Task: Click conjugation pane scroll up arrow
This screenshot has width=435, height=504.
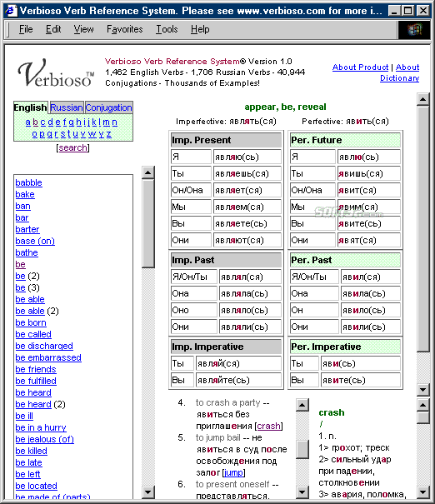Action: click(x=423, y=99)
